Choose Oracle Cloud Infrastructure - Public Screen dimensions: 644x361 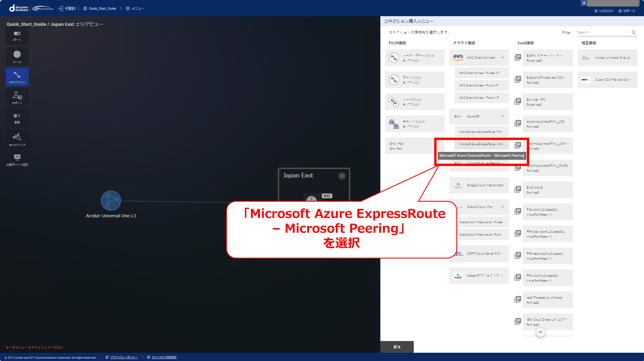(482, 235)
